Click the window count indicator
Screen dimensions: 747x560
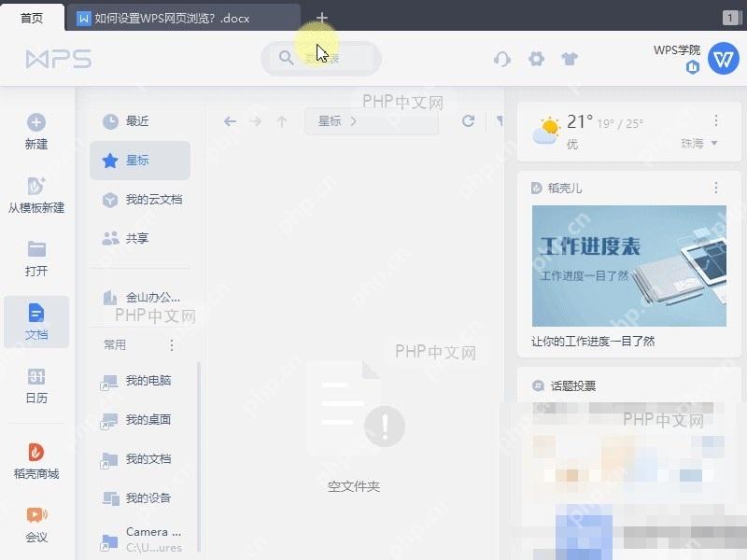click(x=732, y=18)
